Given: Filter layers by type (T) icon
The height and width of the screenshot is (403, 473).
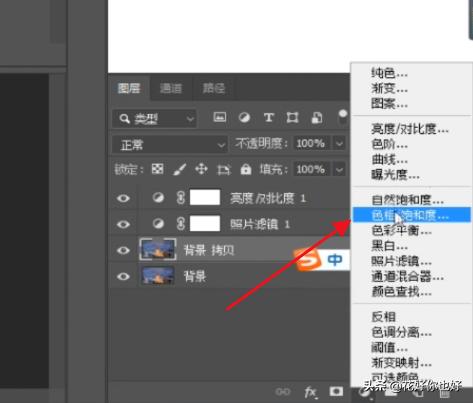Looking at the screenshot, I should [269, 117].
